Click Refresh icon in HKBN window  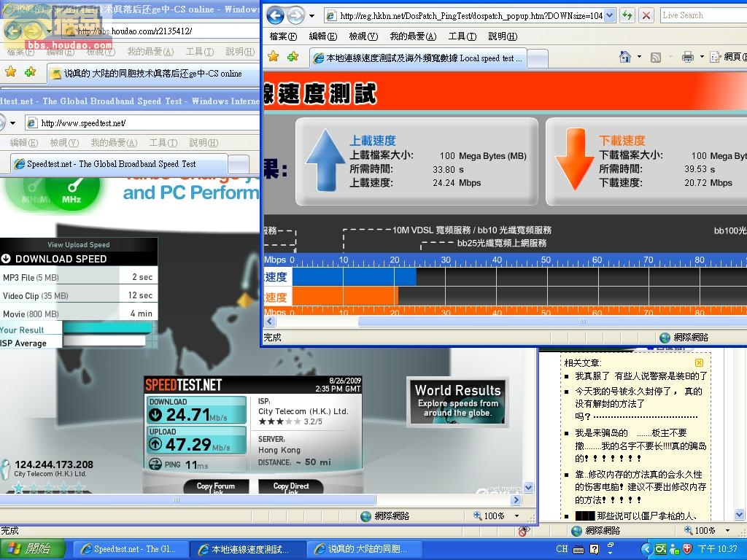tap(627, 15)
